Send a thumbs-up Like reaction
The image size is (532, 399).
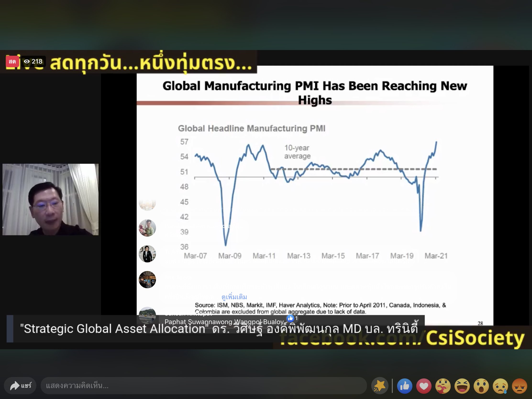405,386
